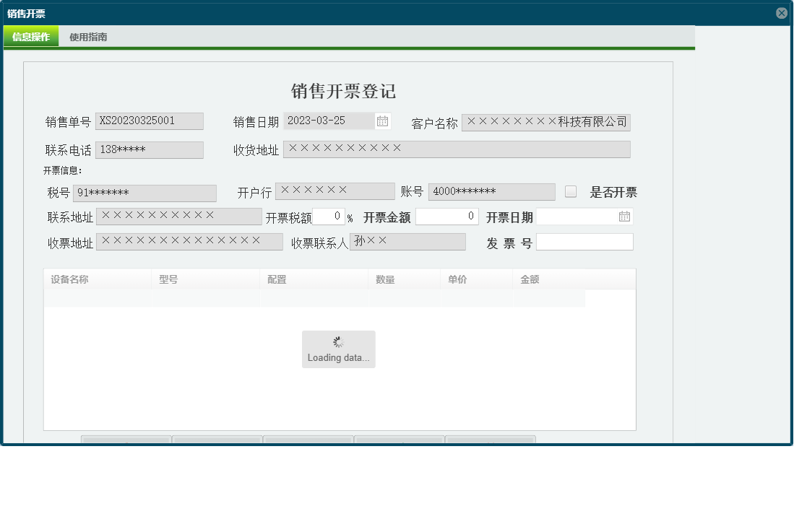Click the Loading data spinner icon
The width and height of the screenshot is (794, 532).
338,341
